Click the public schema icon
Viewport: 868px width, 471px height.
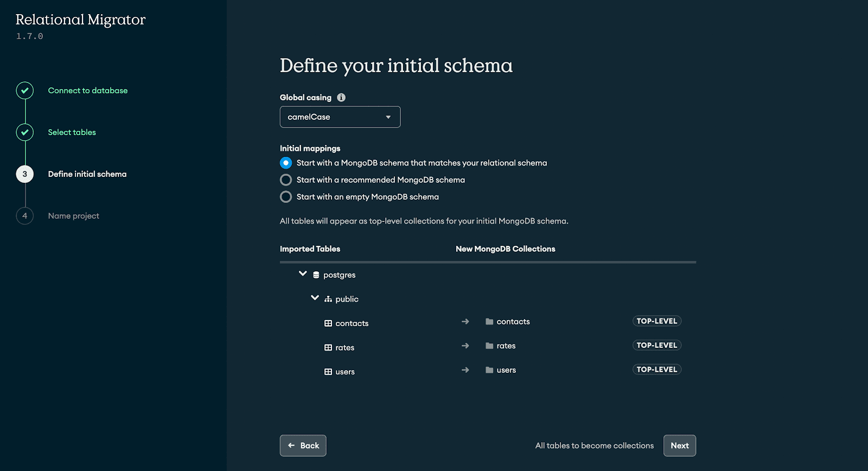pyautogui.click(x=328, y=299)
